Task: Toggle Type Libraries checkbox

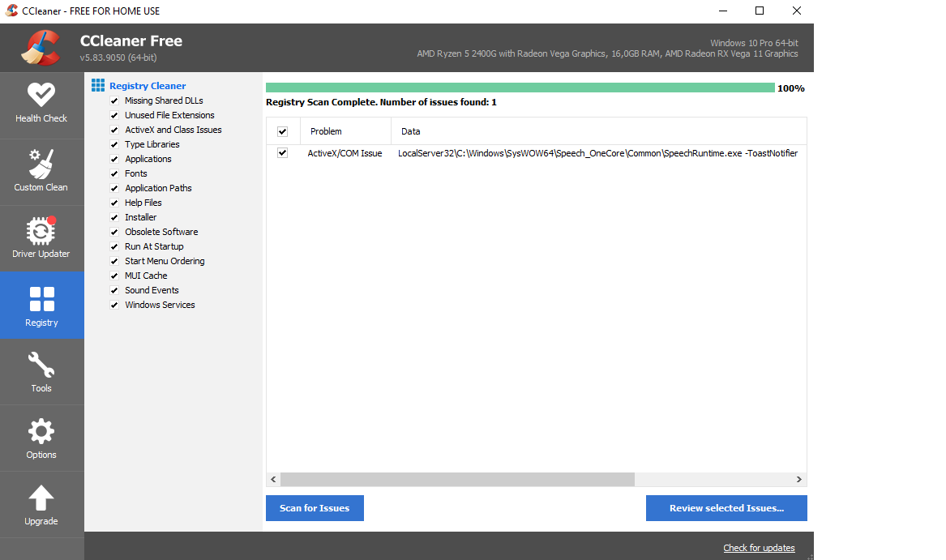Action: click(114, 144)
